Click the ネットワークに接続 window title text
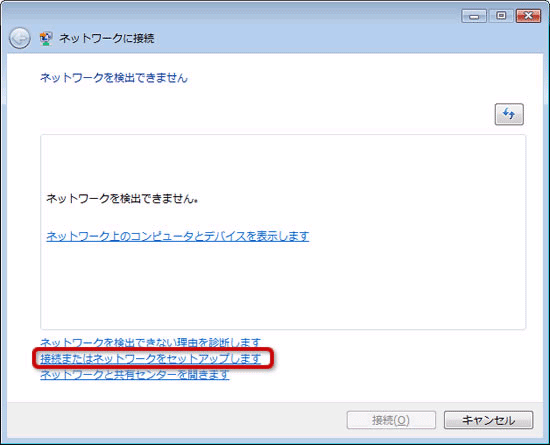The image size is (550, 445). (x=107, y=38)
